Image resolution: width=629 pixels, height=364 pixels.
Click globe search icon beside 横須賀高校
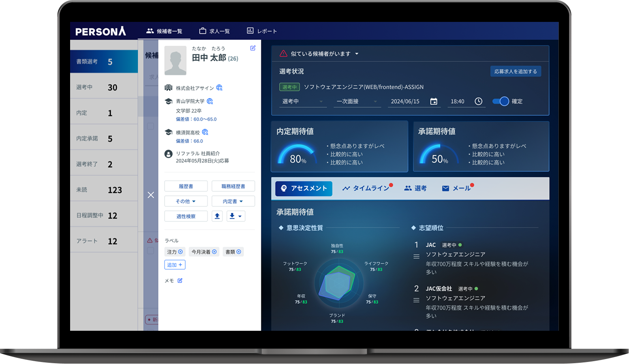click(205, 132)
